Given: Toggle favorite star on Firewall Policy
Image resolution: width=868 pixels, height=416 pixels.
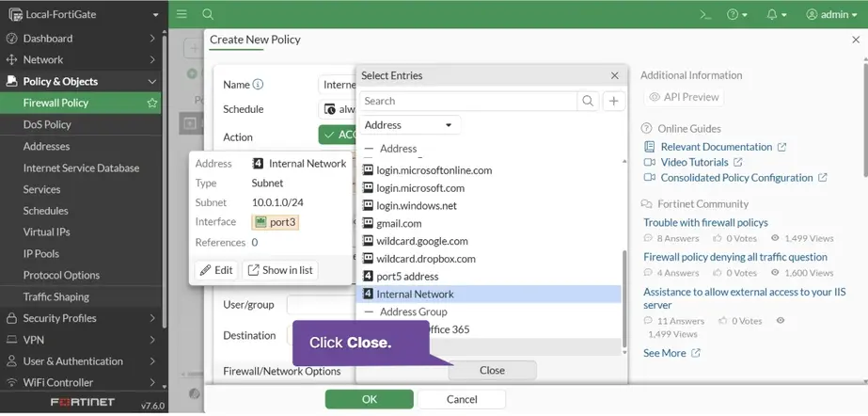Looking at the screenshot, I should pos(151,103).
